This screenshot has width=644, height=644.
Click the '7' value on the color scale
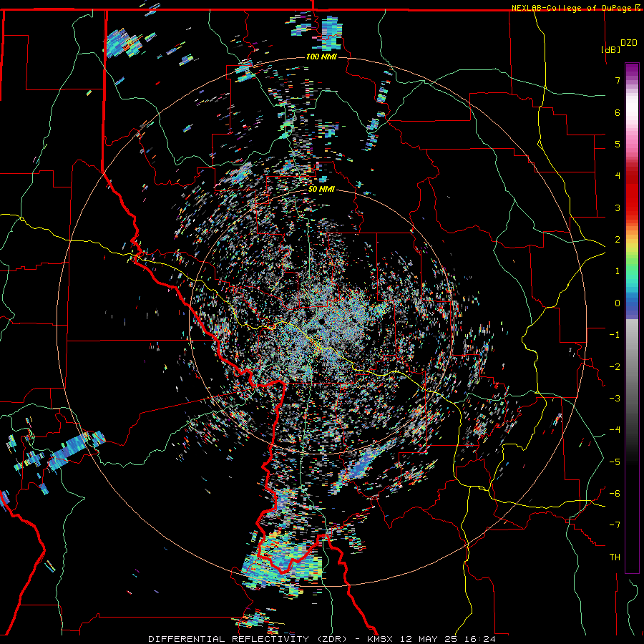click(618, 80)
